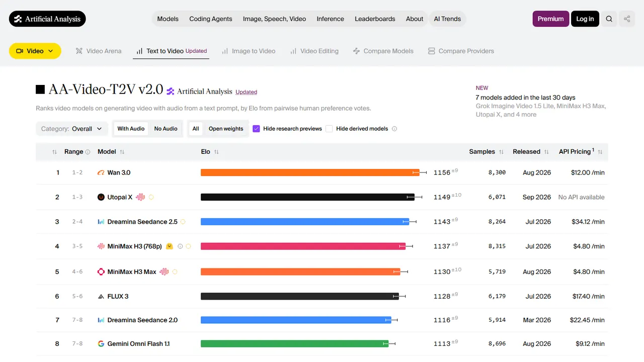Select the All weights toggle
The height and width of the screenshot is (362, 644).
(x=196, y=129)
